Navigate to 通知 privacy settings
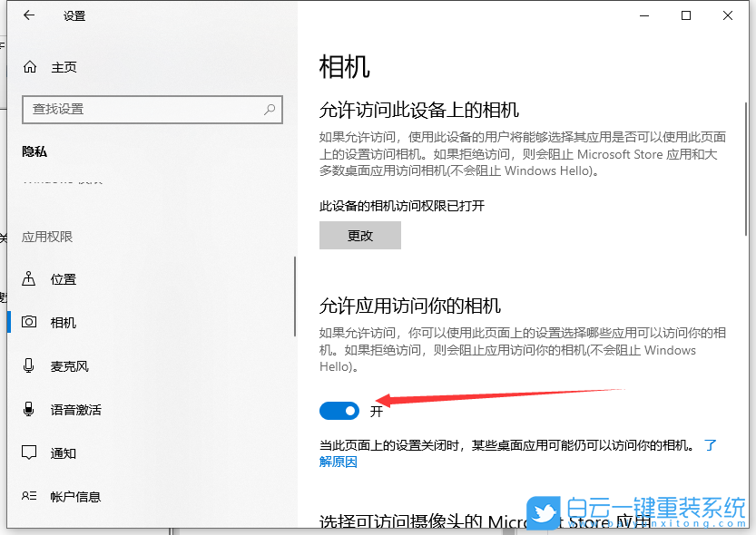Viewport: 756px width, 535px height. click(63, 452)
